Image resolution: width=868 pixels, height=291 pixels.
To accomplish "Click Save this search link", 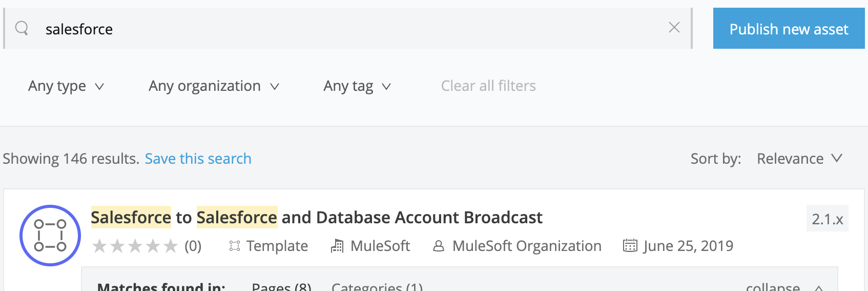I will pos(198,159).
